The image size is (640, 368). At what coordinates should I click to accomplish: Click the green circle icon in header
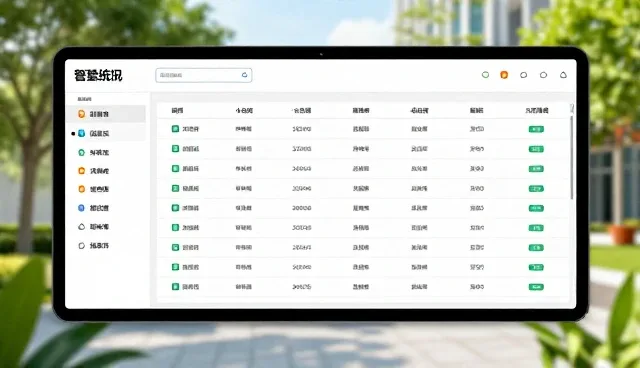tap(485, 75)
